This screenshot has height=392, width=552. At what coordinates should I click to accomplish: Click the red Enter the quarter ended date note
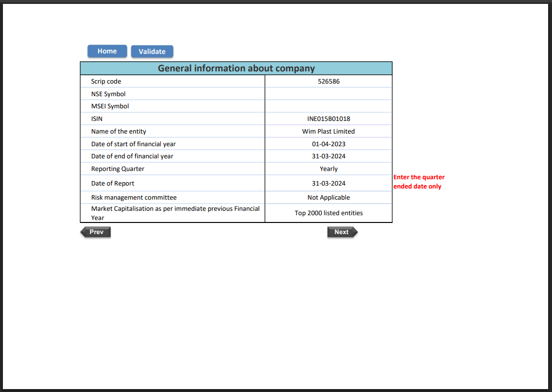(x=419, y=182)
